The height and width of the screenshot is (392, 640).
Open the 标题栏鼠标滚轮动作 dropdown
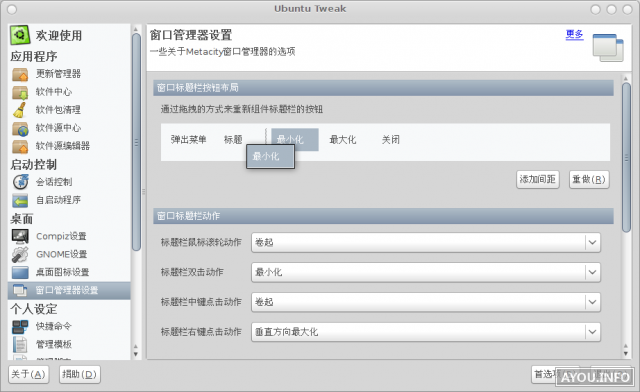pos(426,243)
